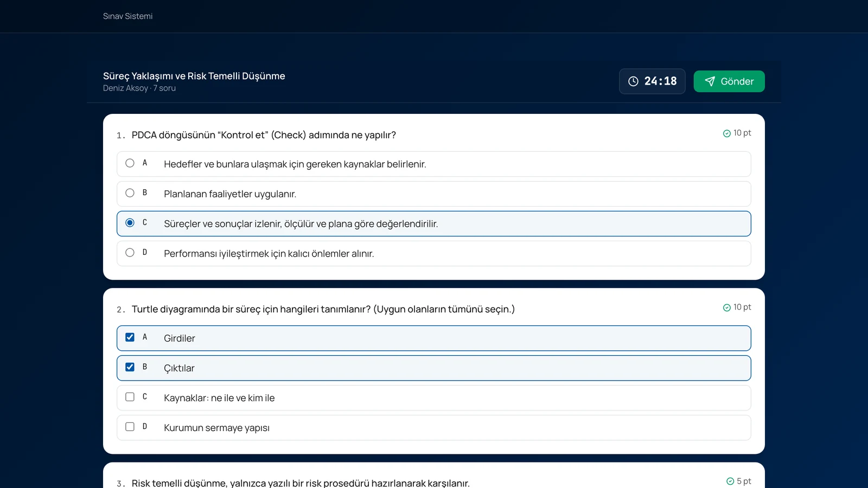868x488 pixels.
Task: Click answer text Performansı iyileştirmek için kalıcı önlemler
Action: click(269, 254)
